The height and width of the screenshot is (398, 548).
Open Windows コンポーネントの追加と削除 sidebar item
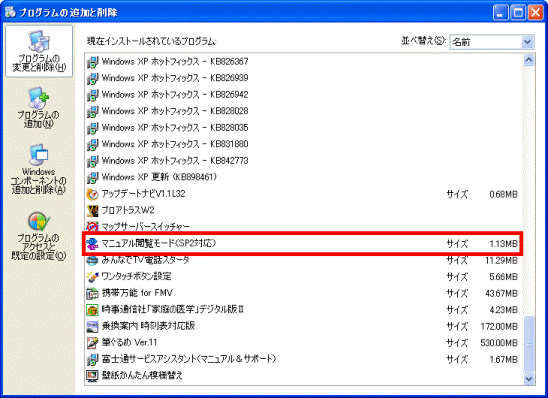pyautogui.click(x=38, y=169)
